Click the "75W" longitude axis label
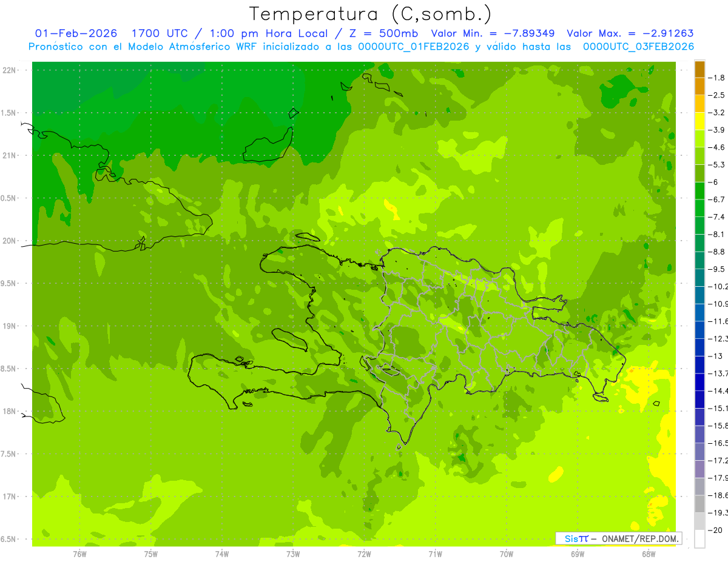 click(x=151, y=554)
